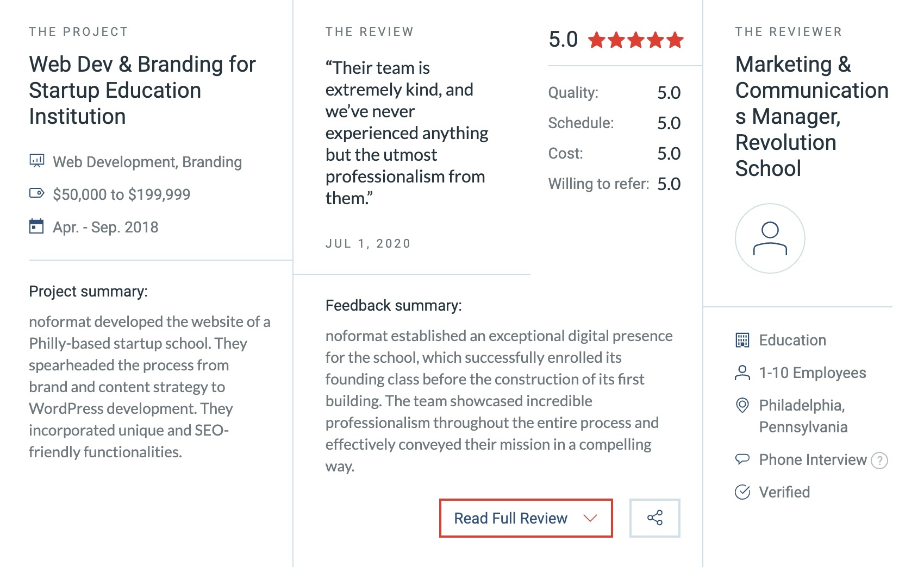
Task: Click the price tag budget icon
Action: tap(36, 193)
